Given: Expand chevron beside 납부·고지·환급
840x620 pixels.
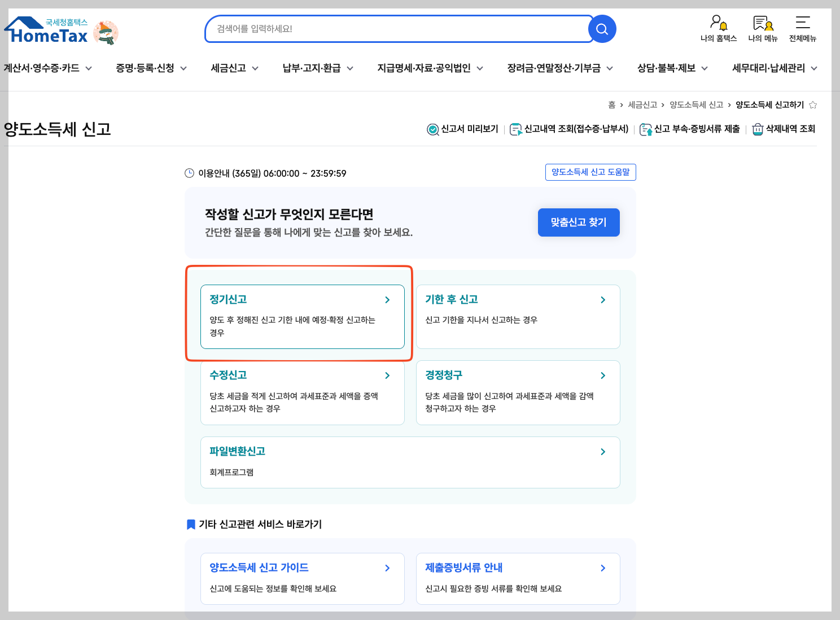Looking at the screenshot, I should coord(350,68).
